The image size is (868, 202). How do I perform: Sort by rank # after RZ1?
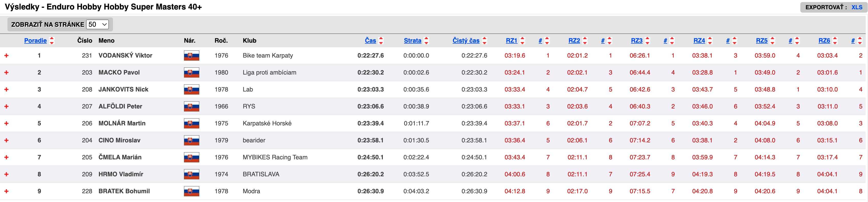tap(540, 41)
